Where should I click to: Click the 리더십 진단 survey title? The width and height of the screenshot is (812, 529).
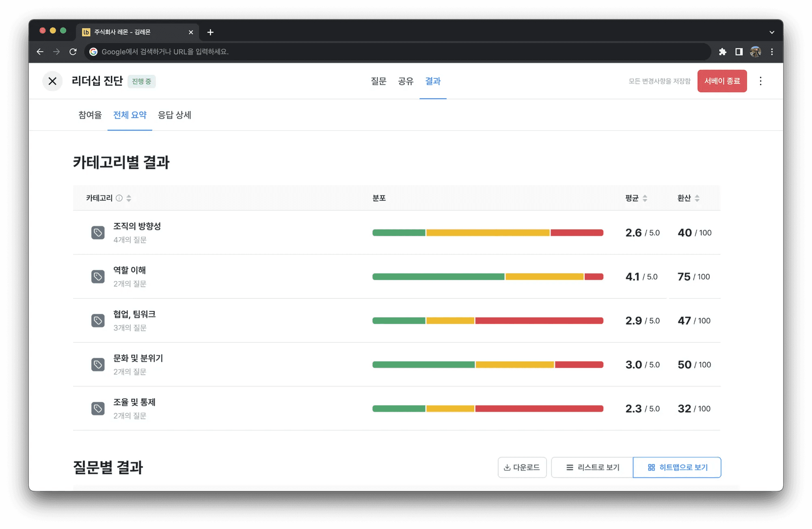click(97, 81)
